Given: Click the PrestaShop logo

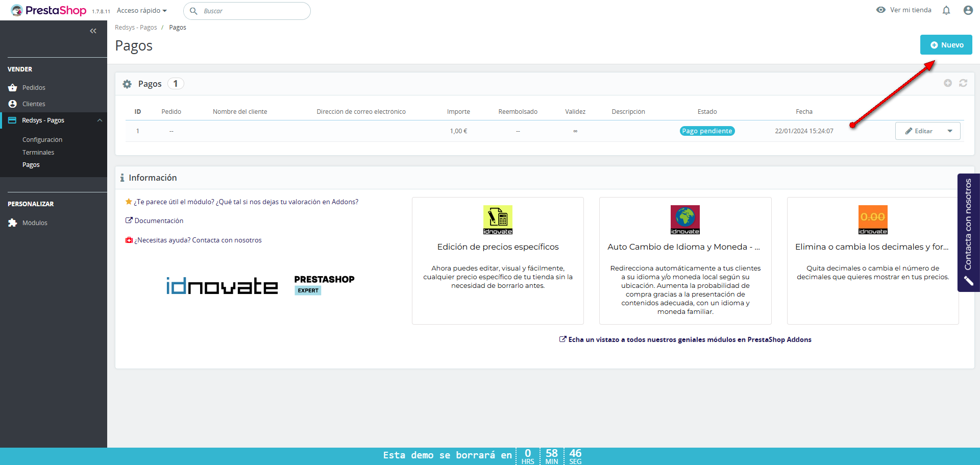Looking at the screenshot, I should point(48,10).
